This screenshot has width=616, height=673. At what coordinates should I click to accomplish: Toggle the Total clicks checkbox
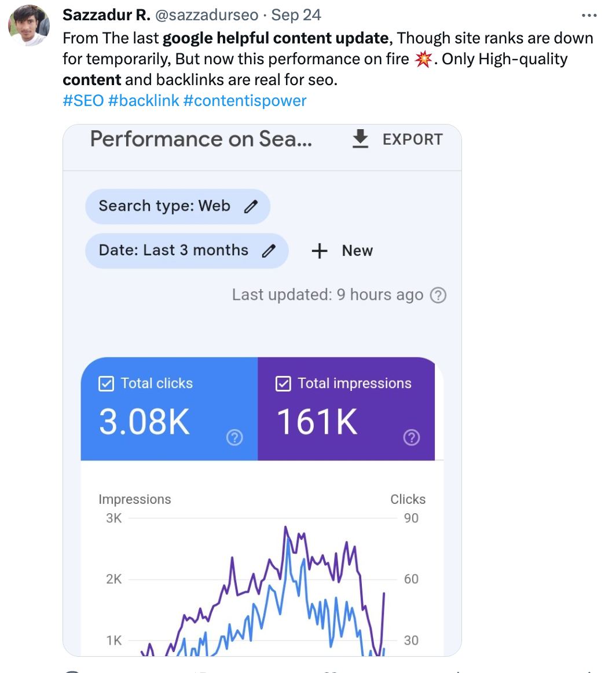[x=106, y=383]
